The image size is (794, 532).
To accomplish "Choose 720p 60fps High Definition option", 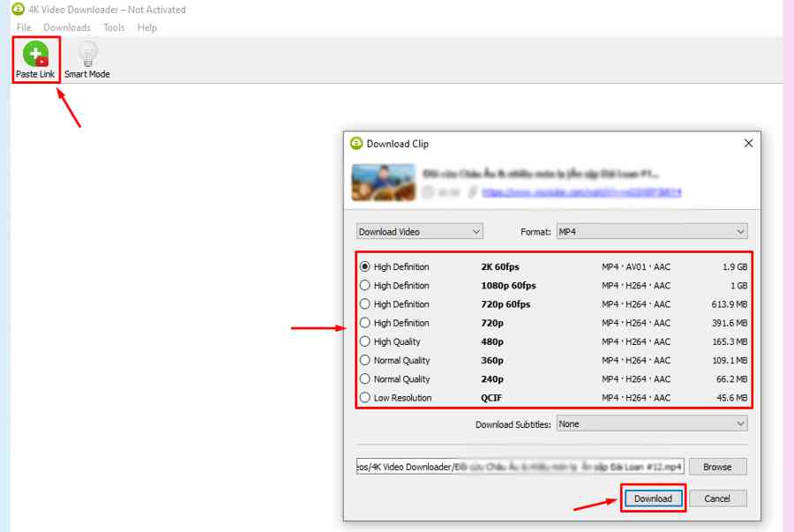I will 365,304.
